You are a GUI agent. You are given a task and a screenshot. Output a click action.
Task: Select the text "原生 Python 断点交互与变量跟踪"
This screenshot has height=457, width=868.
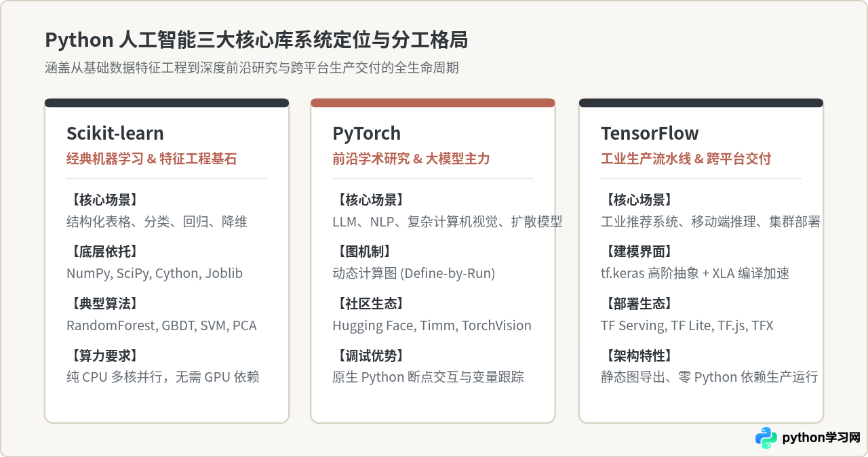pyautogui.click(x=428, y=377)
